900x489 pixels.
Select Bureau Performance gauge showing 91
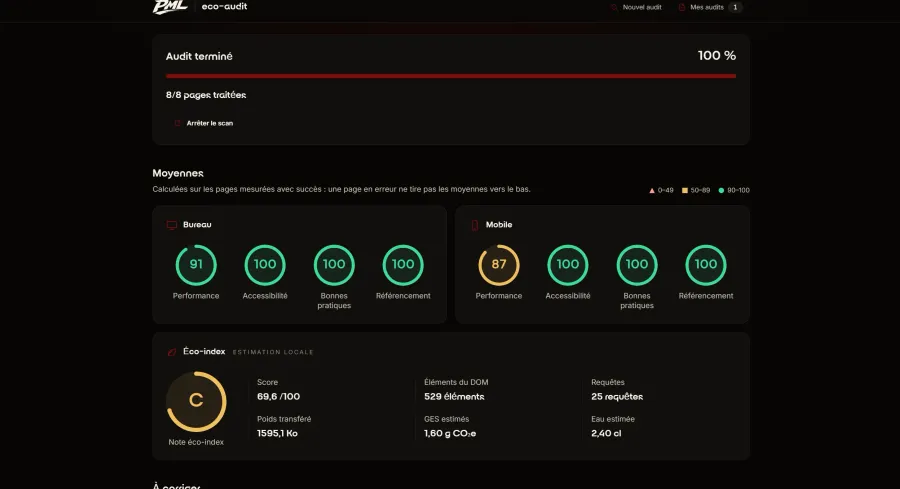pyautogui.click(x=196, y=265)
